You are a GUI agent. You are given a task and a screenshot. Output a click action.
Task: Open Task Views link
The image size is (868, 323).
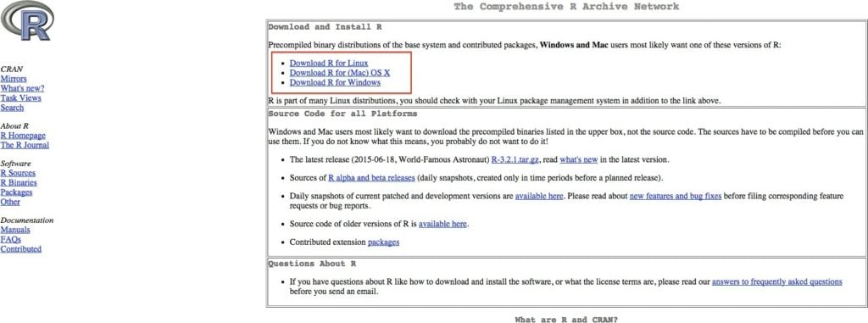click(20, 98)
